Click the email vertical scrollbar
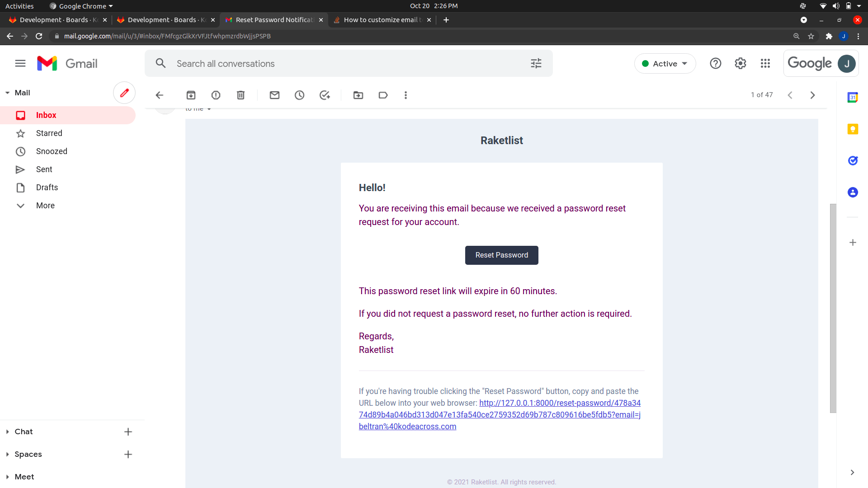868x488 pixels. (x=833, y=308)
